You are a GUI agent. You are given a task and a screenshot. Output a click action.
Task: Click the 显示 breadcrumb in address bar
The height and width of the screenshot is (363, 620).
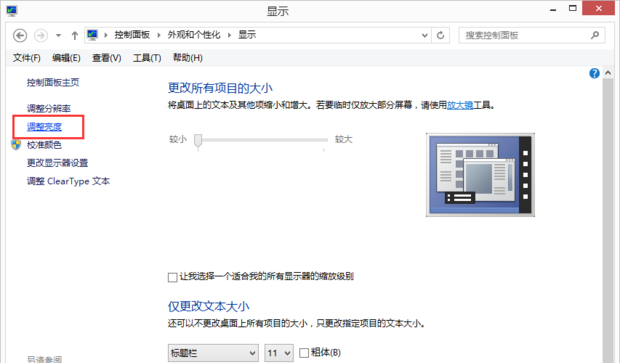tap(247, 35)
